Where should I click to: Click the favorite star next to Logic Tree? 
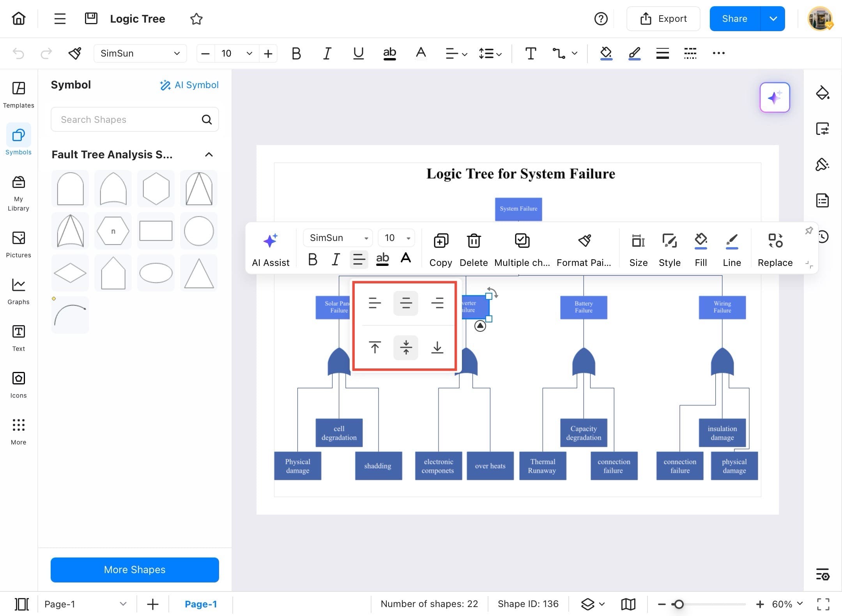click(196, 19)
